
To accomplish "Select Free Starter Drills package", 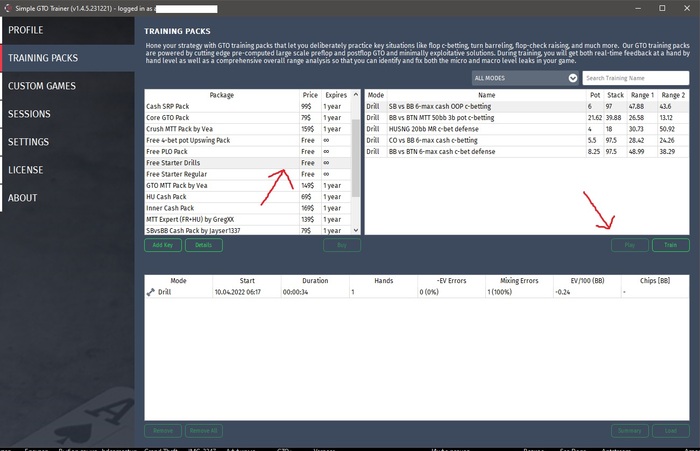I will [248, 163].
